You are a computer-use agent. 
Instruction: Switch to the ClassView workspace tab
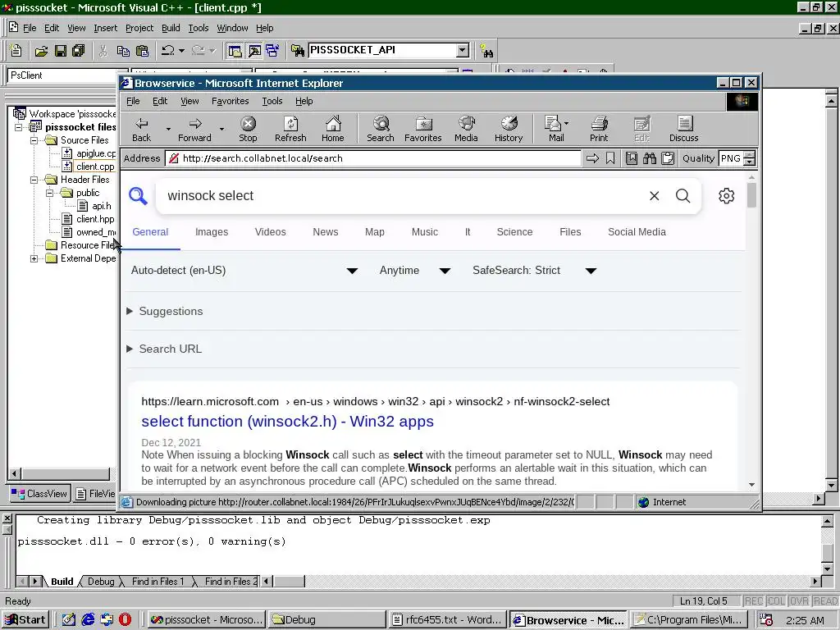click(x=39, y=494)
